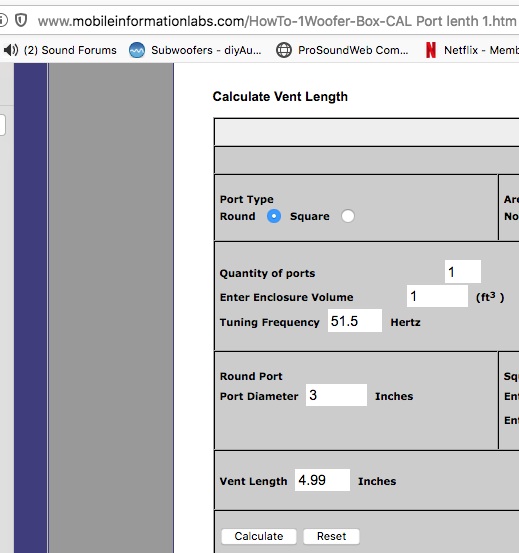The width and height of the screenshot is (519, 553).
Task: Click the URL in the address bar
Action: [277, 21]
